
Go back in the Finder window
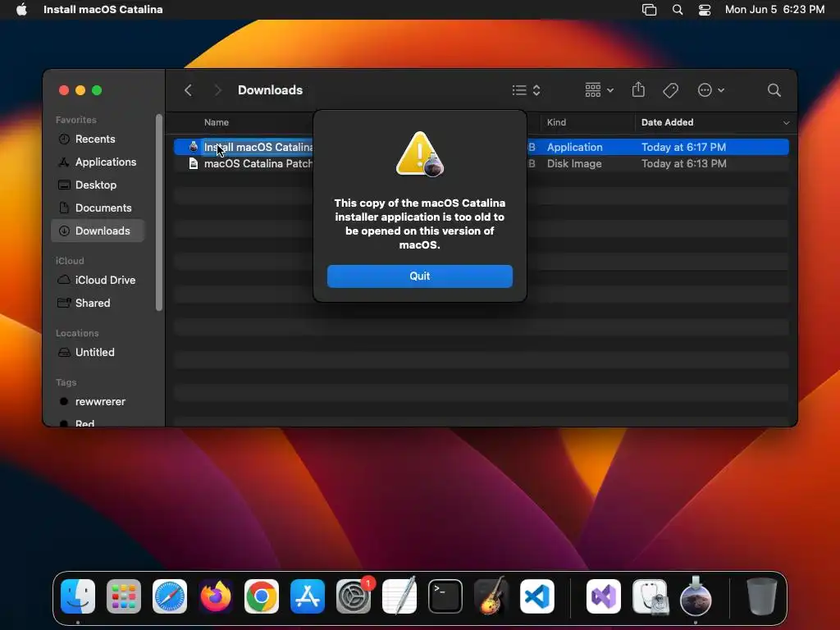coord(188,90)
